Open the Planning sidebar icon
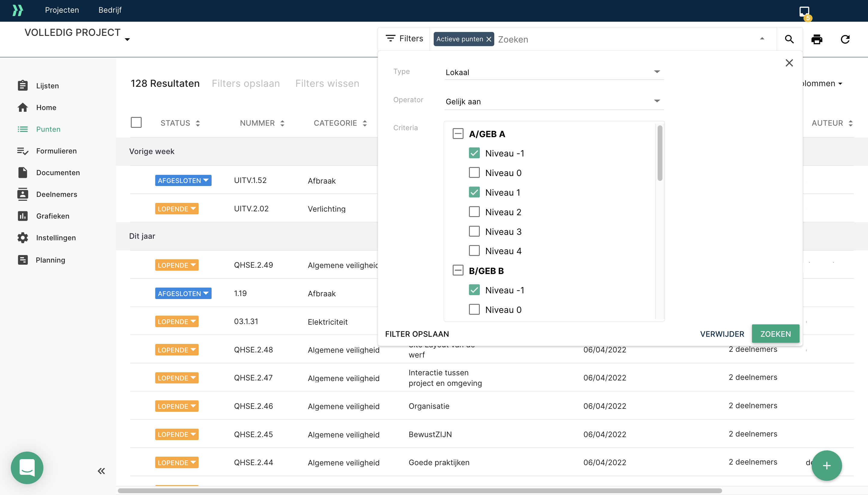The height and width of the screenshot is (495, 868). click(x=23, y=260)
